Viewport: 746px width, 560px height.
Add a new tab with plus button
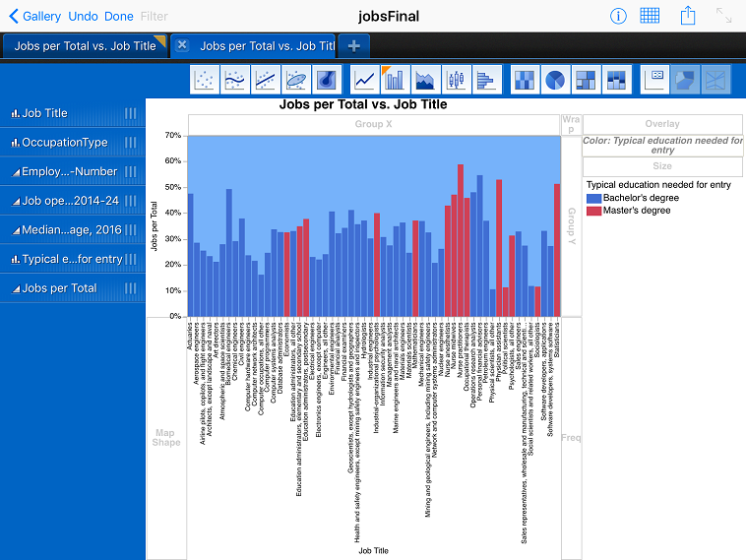pos(353,46)
